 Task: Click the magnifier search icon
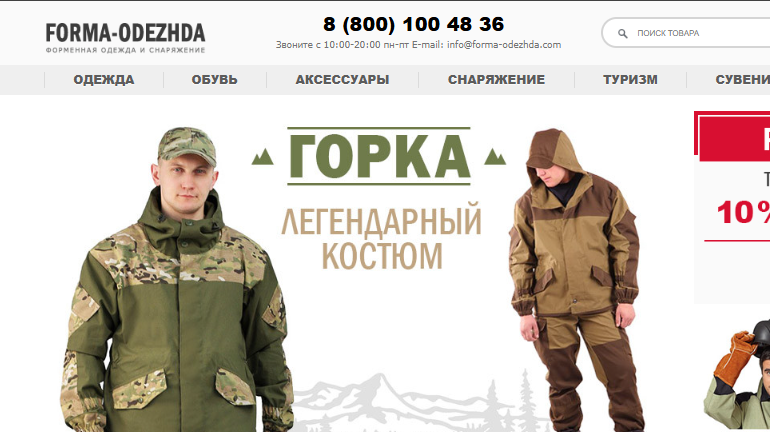point(623,33)
